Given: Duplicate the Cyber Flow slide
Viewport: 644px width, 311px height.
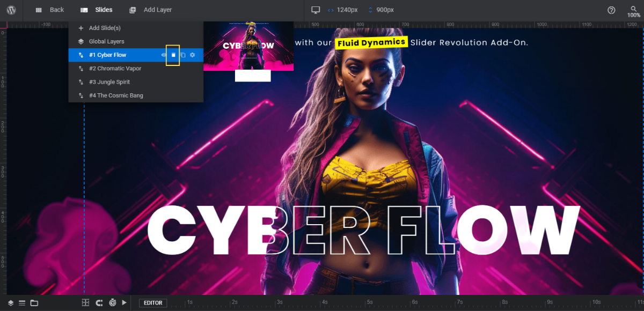Looking at the screenshot, I should point(183,55).
